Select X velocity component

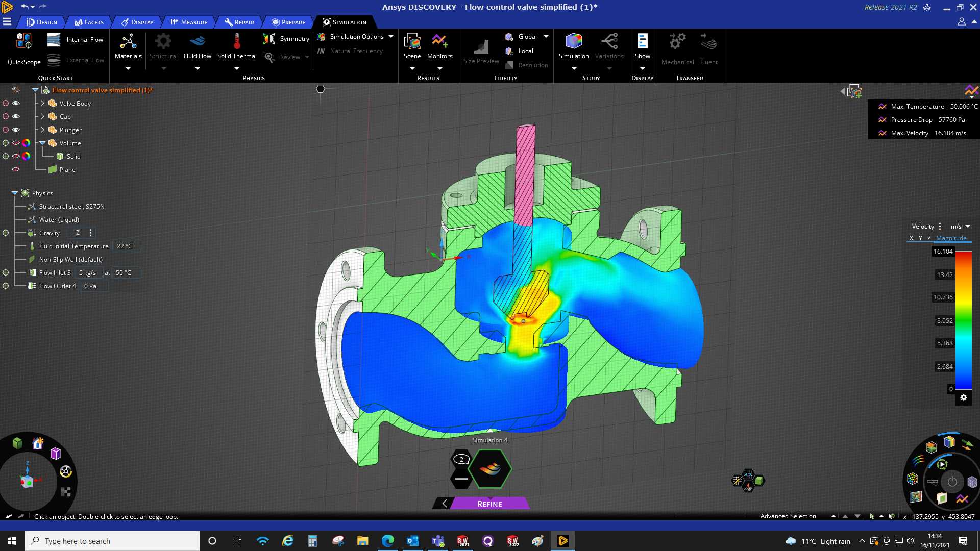click(x=911, y=238)
